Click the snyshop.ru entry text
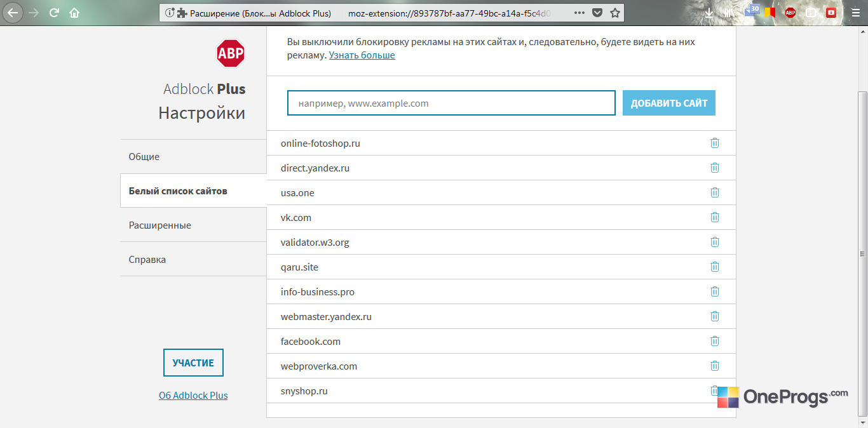 coord(304,391)
